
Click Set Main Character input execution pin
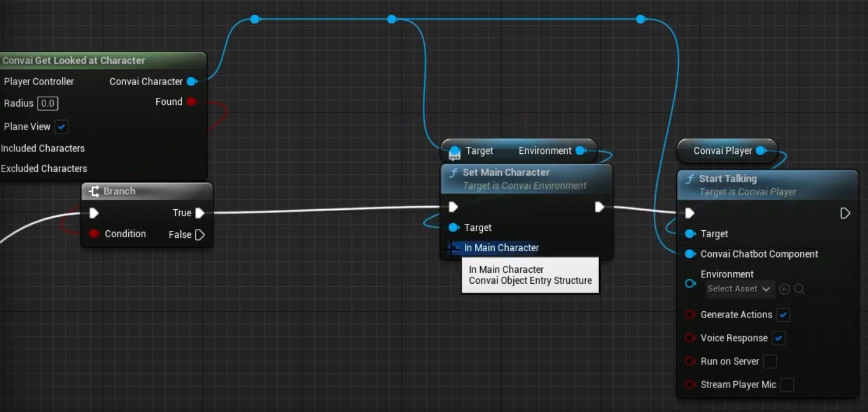pyautogui.click(x=453, y=206)
